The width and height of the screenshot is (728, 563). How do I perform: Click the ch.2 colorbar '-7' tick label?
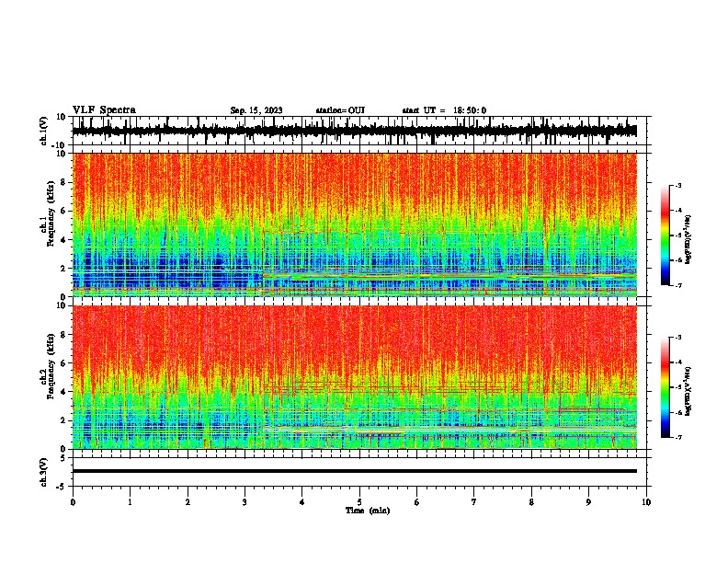(678, 437)
